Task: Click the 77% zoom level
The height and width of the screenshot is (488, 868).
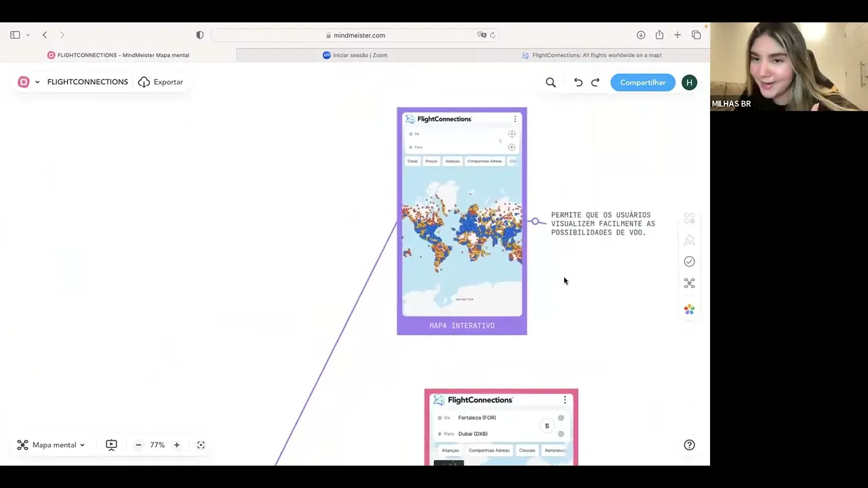Action: [157, 445]
